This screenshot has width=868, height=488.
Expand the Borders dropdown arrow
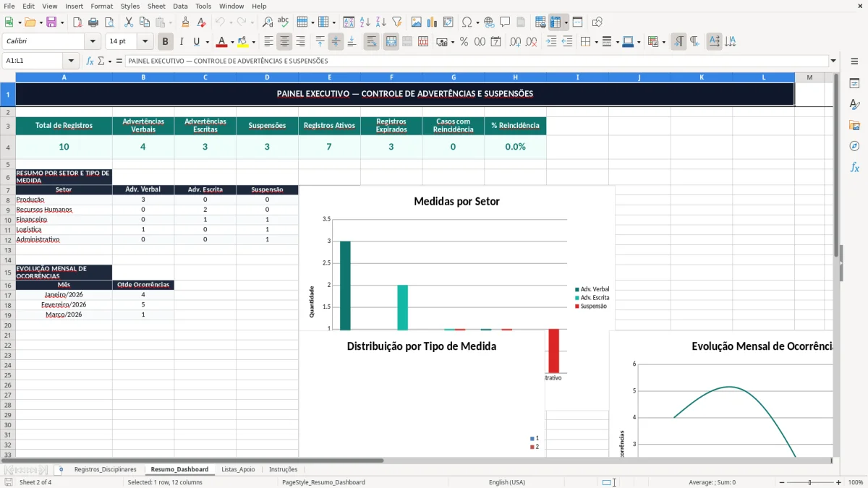coord(595,42)
